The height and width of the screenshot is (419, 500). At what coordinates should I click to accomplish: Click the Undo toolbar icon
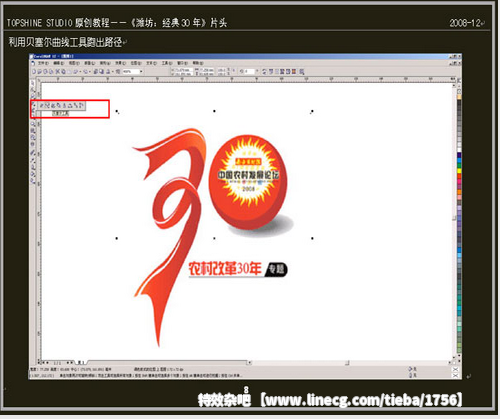pos(76,72)
